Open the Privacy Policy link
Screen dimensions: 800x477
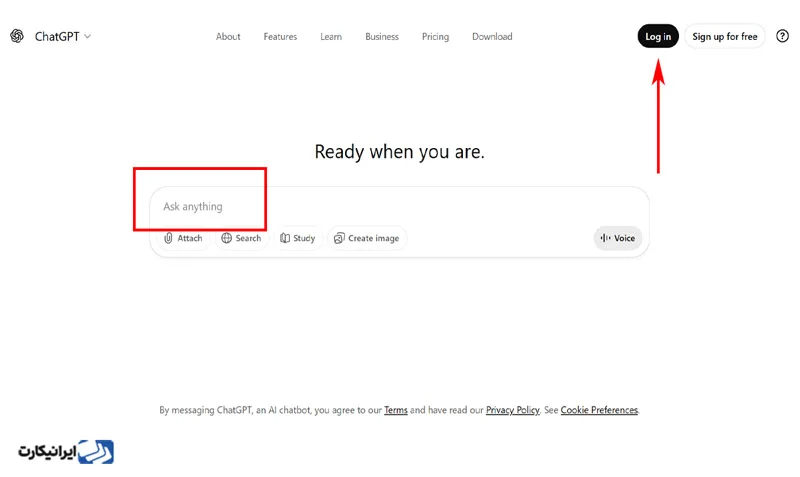pos(512,410)
